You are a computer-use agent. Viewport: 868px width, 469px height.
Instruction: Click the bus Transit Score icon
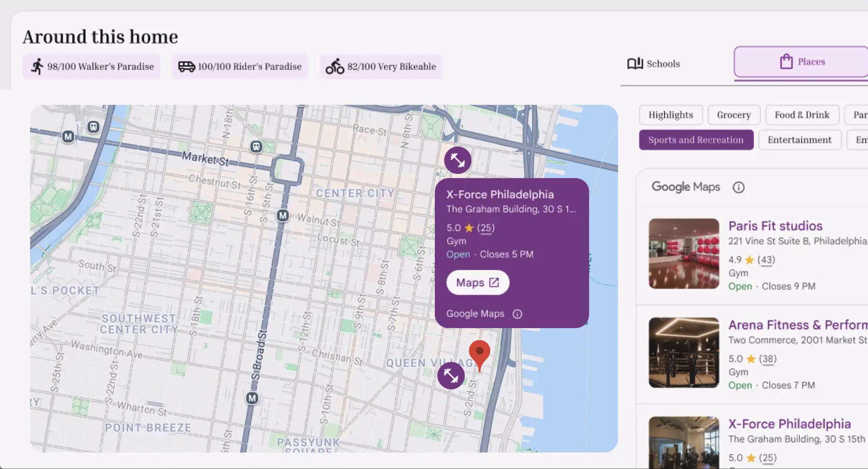187,66
